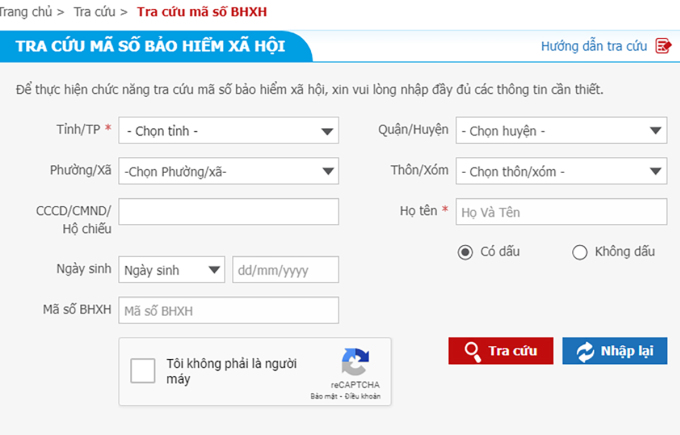The width and height of the screenshot is (680, 435).
Task: Focus the CCCD/CMND/Hộ chiếu input field
Action: [228, 212]
